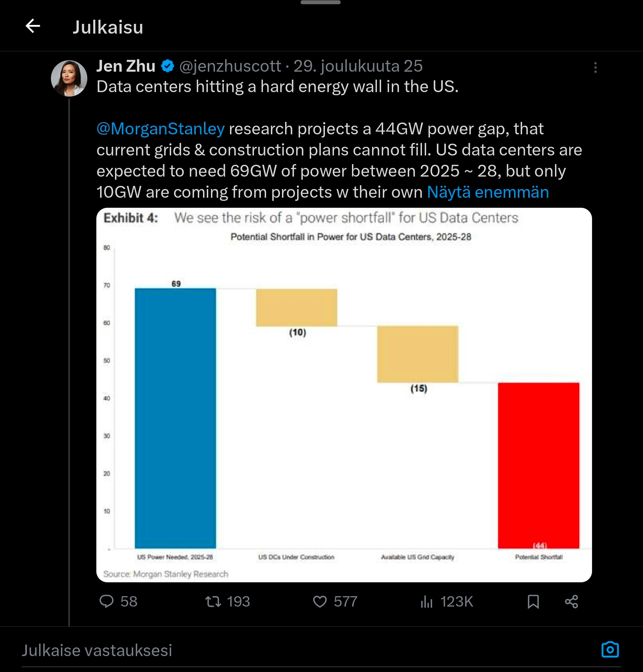The height and width of the screenshot is (672, 643).
Task: Open Jen Zhu's profile picture
Action: point(69,78)
